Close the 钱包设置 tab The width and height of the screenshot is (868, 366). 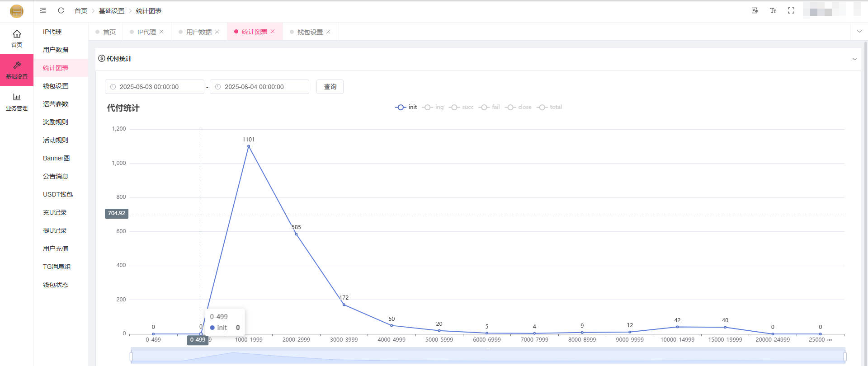[328, 32]
